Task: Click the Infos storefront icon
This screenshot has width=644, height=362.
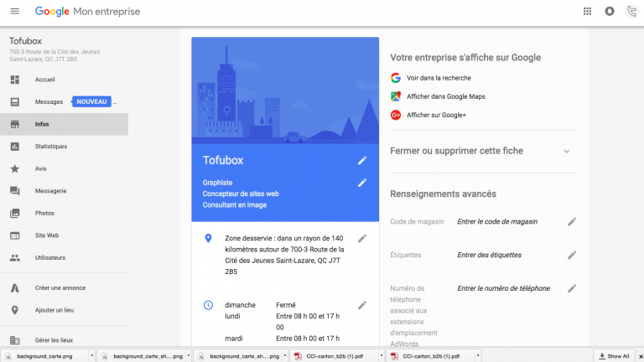Action: point(15,124)
